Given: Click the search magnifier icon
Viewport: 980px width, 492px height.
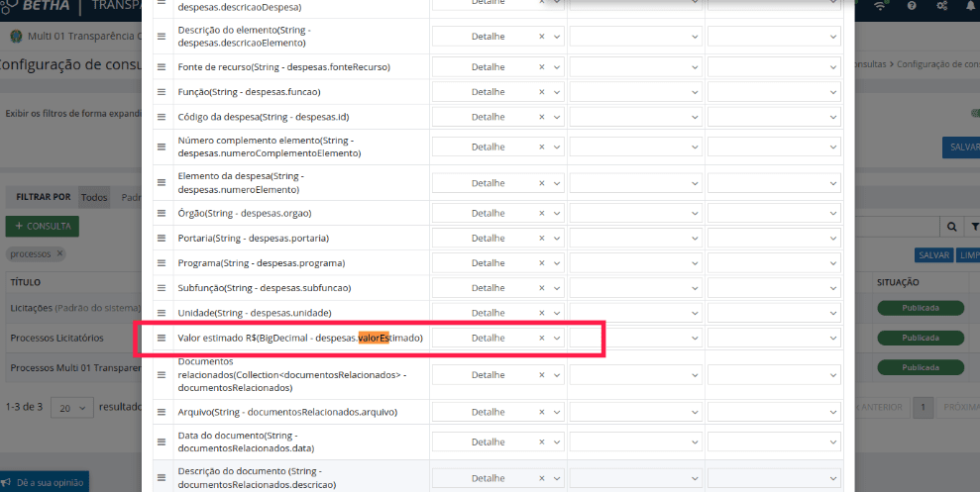Looking at the screenshot, I should click(x=952, y=227).
